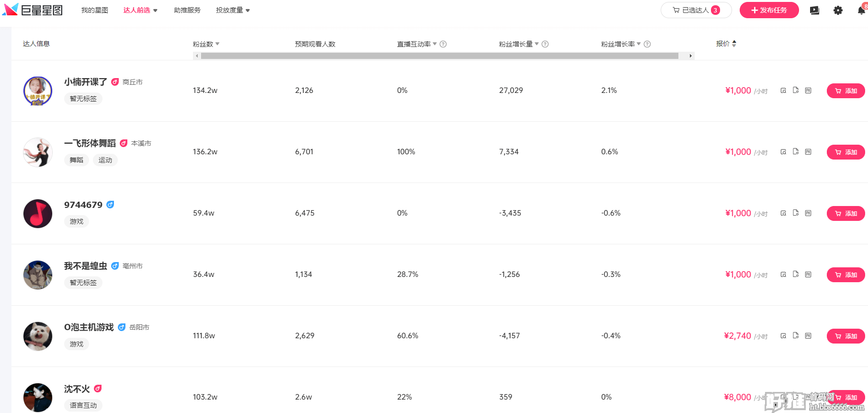Click the 发布任务 button
Viewport: 868px width, 413px height.
[x=769, y=10]
